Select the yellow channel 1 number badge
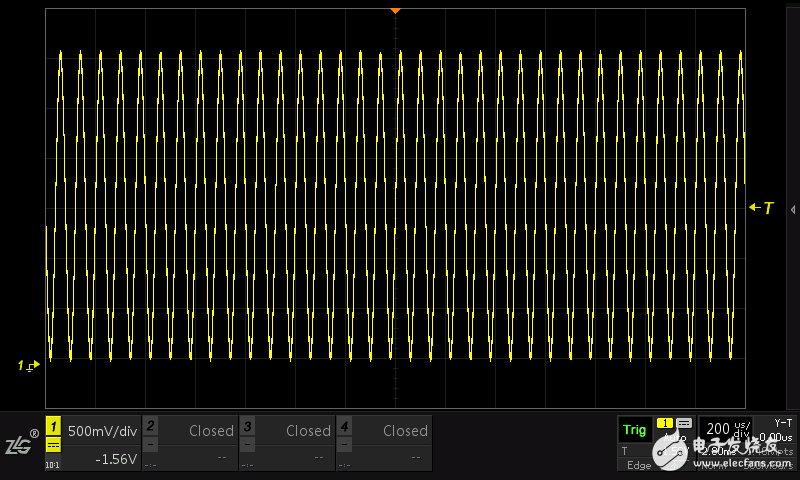Screen dimensions: 800x480 coord(53,426)
